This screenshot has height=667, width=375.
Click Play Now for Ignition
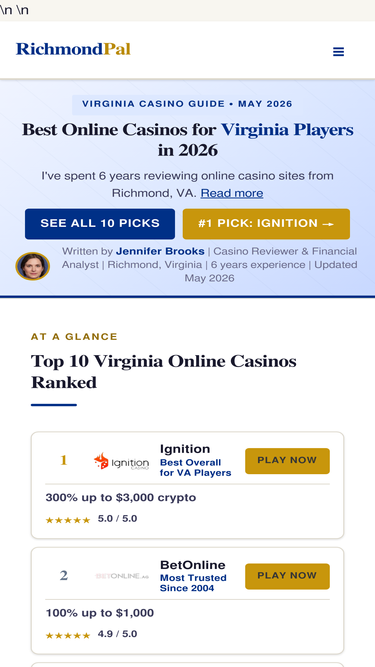(x=287, y=461)
